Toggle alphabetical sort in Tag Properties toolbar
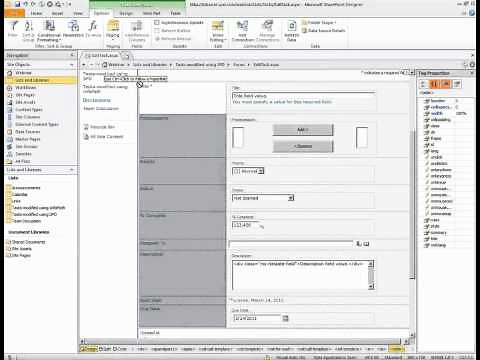The height and width of the screenshot is (360, 480). click(434, 84)
